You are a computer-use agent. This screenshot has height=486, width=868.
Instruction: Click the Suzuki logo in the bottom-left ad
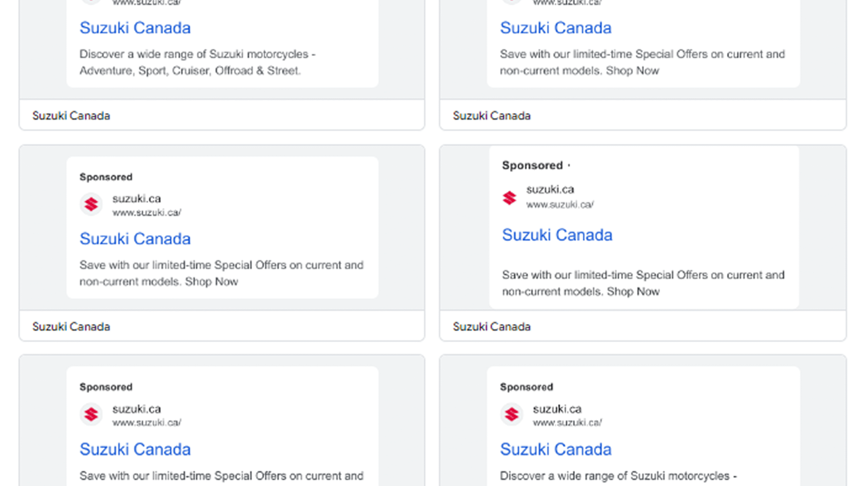click(x=91, y=414)
